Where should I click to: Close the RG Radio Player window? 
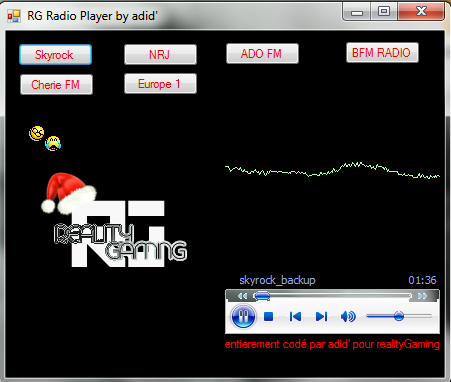(421, 12)
